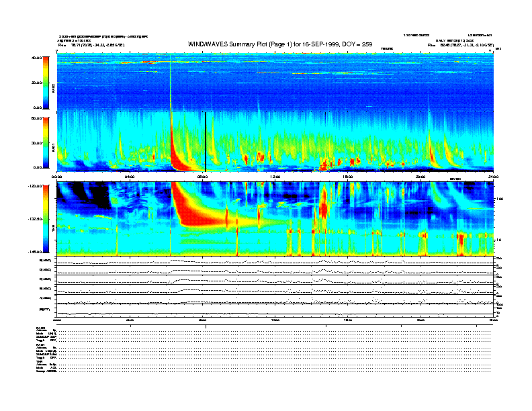Click the 12:00 tick below the line plots
The height and width of the screenshot is (411, 532).
tap(275, 320)
